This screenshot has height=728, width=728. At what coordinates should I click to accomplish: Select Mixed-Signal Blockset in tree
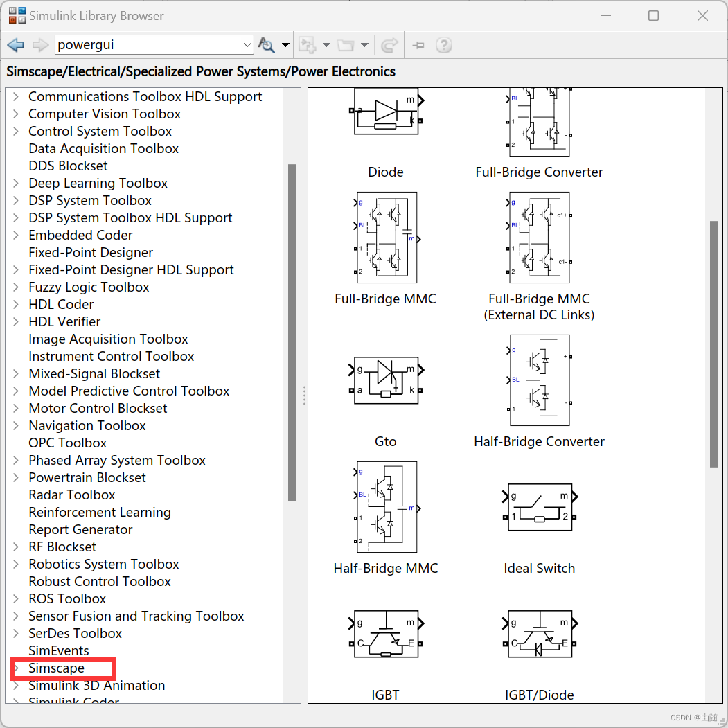coord(94,374)
